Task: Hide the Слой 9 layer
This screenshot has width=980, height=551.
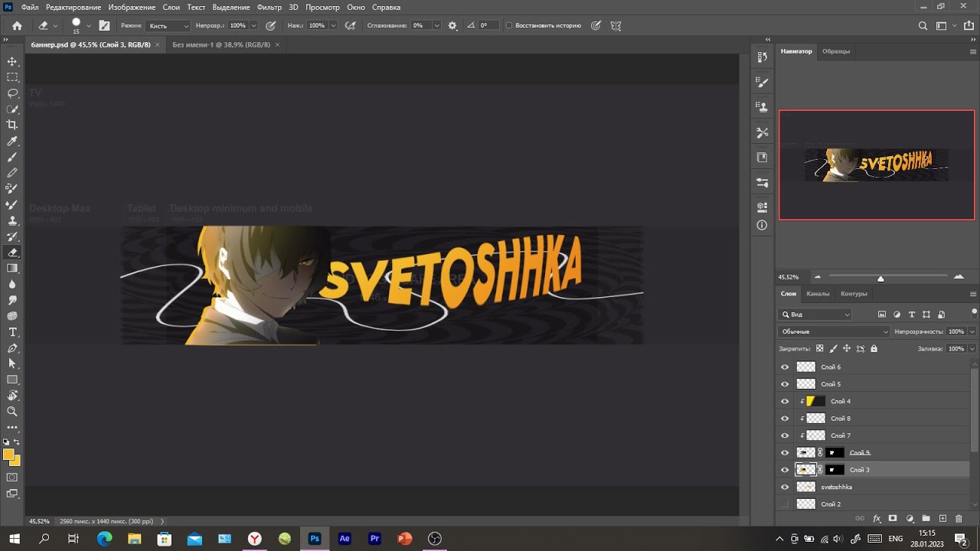Action: [x=785, y=452]
